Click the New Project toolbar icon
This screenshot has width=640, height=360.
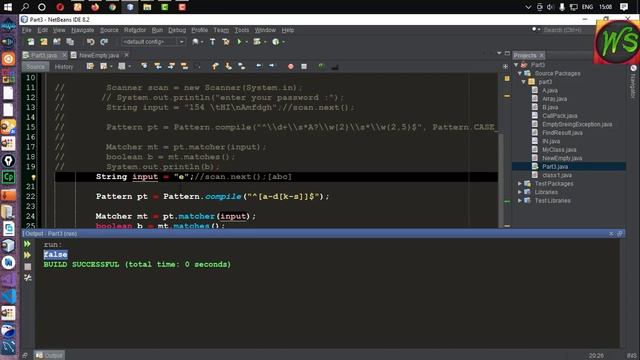(x=44, y=42)
